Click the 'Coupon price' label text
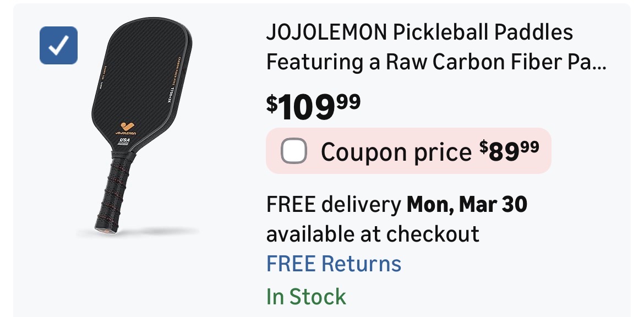644x317 pixels. (x=396, y=152)
